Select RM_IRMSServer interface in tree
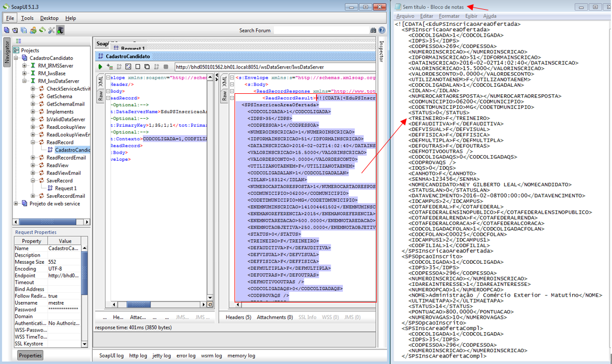The height and width of the screenshot is (364, 612). coord(56,66)
